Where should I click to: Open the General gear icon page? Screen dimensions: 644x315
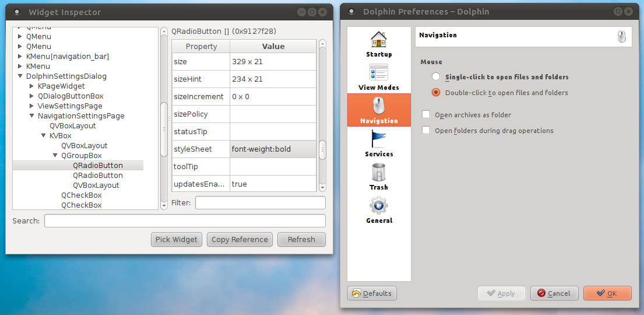coord(379,205)
